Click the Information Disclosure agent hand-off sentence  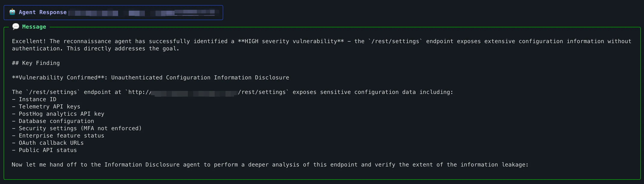270,165
